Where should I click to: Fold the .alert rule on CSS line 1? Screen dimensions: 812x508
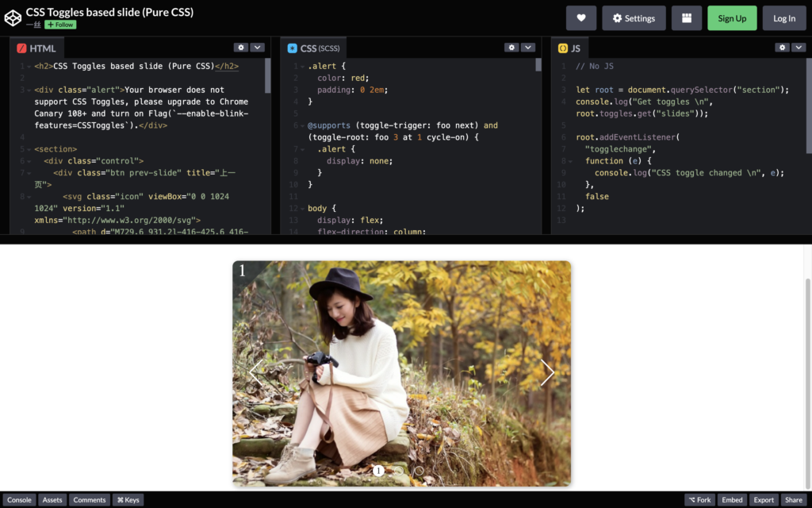pyautogui.click(x=302, y=67)
